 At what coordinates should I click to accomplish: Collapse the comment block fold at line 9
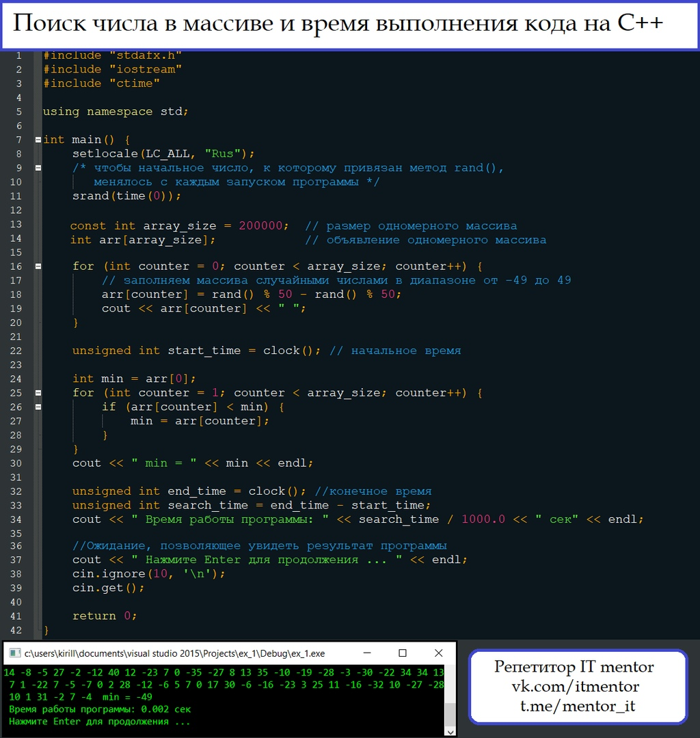pos(38,168)
